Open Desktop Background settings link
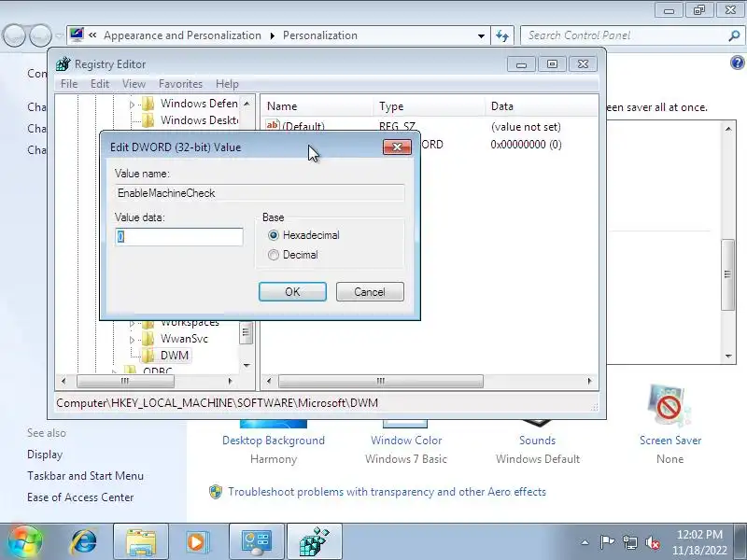The image size is (747, 560). (274, 441)
